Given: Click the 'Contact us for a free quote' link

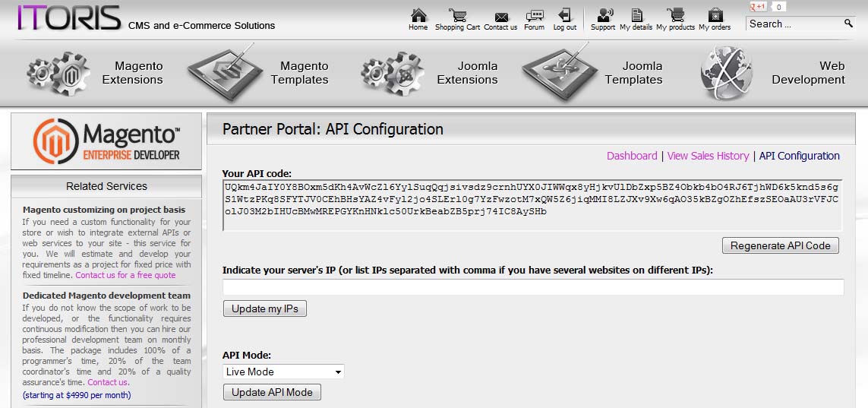Looking at the screenshot, I should coord(125,275).
